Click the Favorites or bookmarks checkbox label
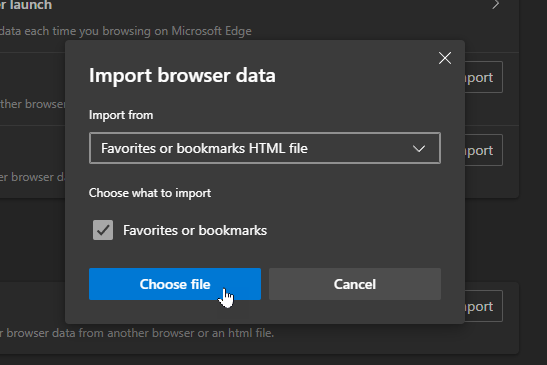Screen dimensions: 547x365 click(195, 230)
